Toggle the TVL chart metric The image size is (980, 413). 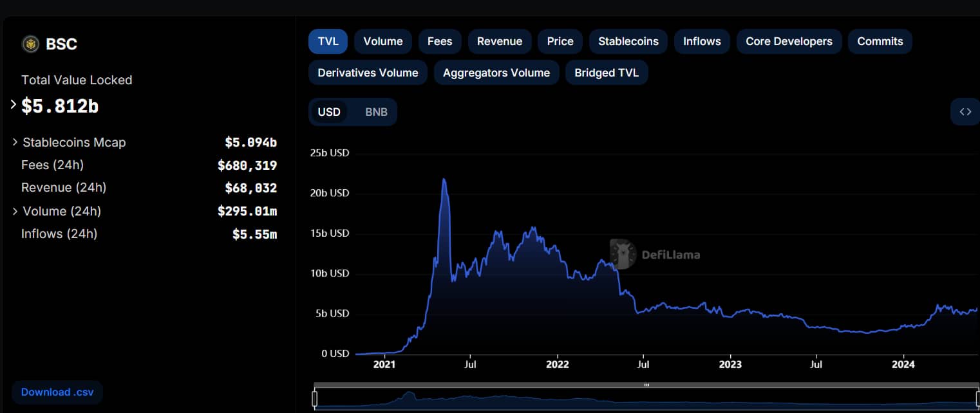328,41
